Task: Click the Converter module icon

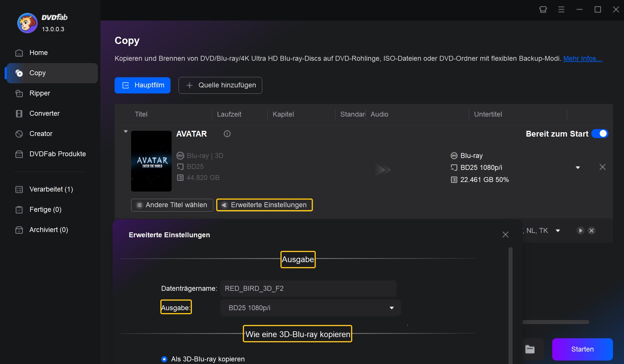Action: tap(19, 113)
